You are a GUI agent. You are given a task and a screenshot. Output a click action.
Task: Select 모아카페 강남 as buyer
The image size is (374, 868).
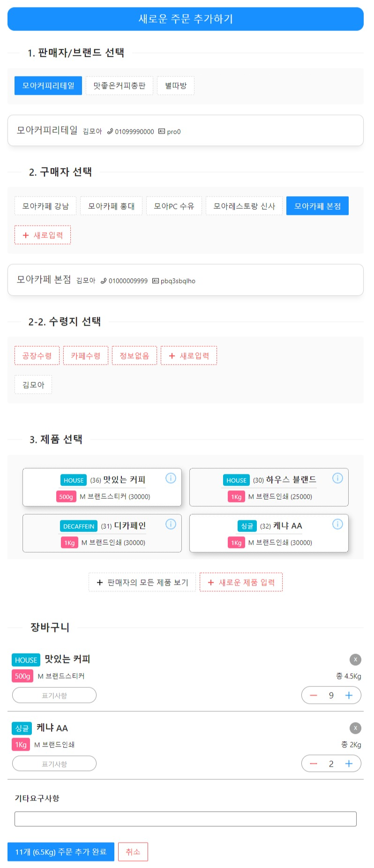pos(45,206)
